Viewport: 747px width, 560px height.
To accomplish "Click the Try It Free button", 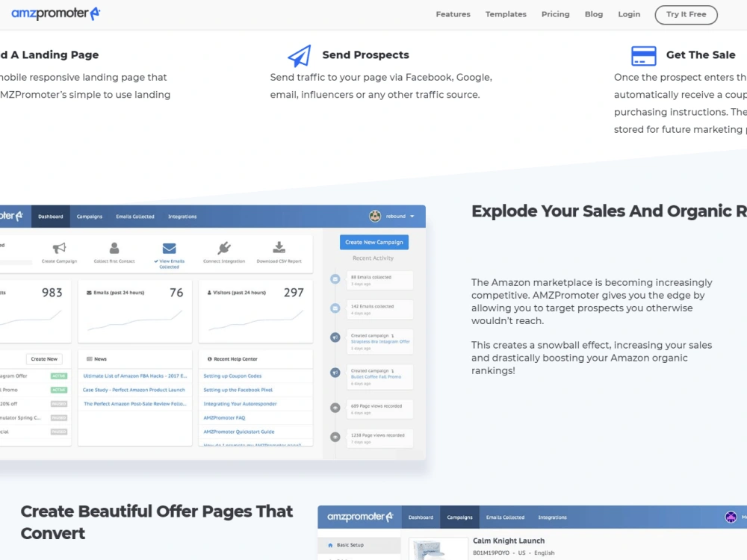I will (686, 15).
